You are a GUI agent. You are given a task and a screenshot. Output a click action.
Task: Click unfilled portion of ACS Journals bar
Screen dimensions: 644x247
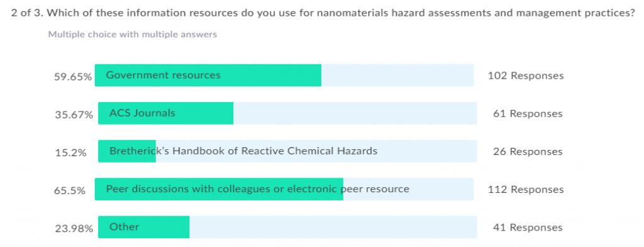point(355,113)
